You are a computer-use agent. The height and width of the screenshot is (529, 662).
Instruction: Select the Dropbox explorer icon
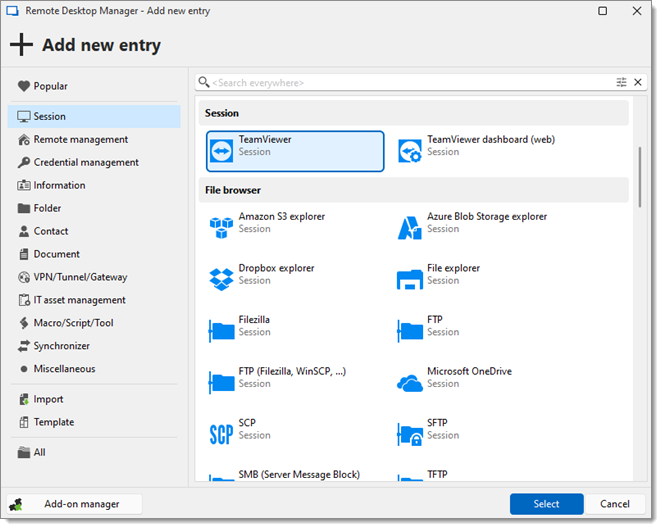222,279
